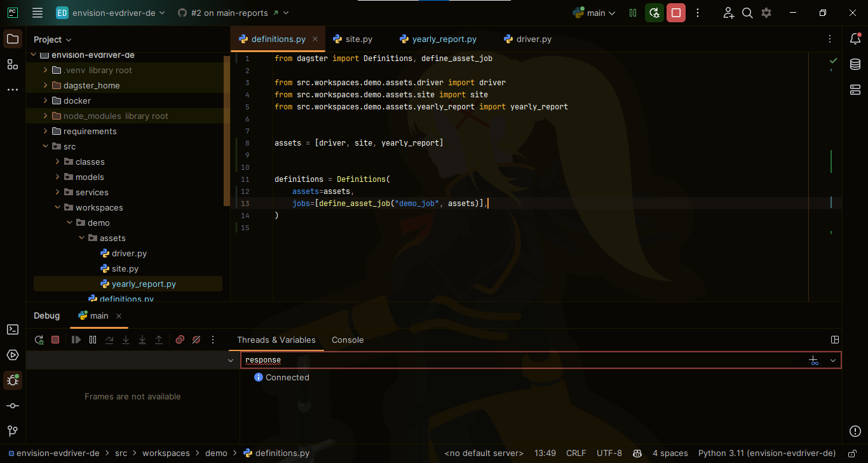Click Debug panel layout settings icon

tap(835, 340)
